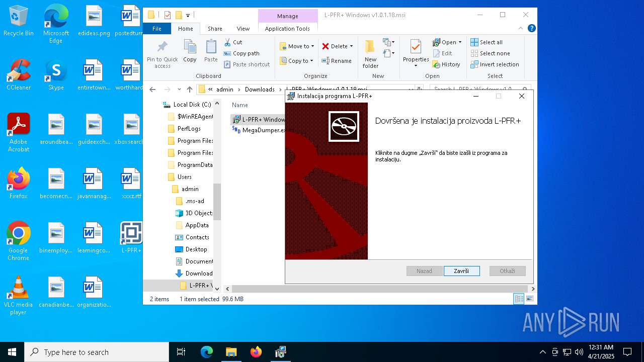Open the Application Tools tab
The width and height of the screenshot is (644, 362).
pos(287,29)
